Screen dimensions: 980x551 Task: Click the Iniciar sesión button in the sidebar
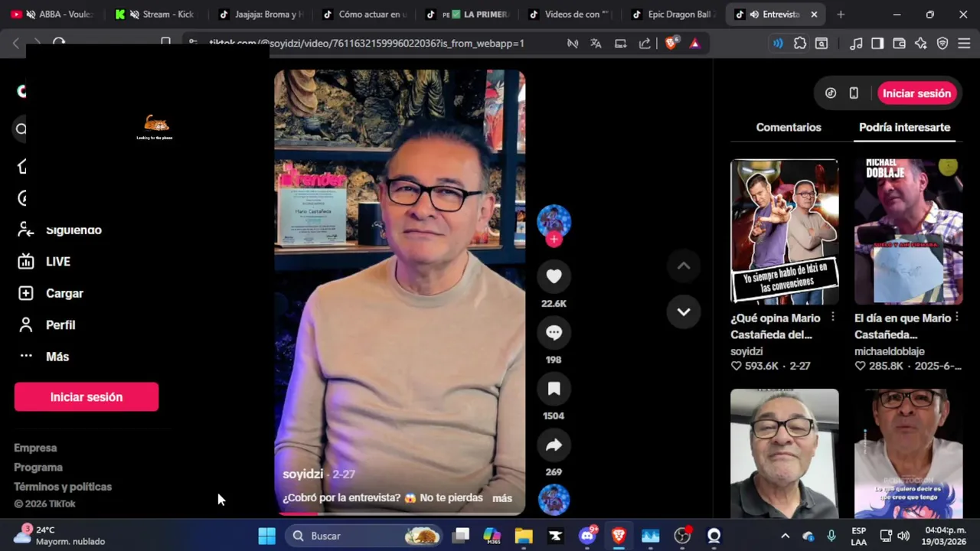point(87,397)
